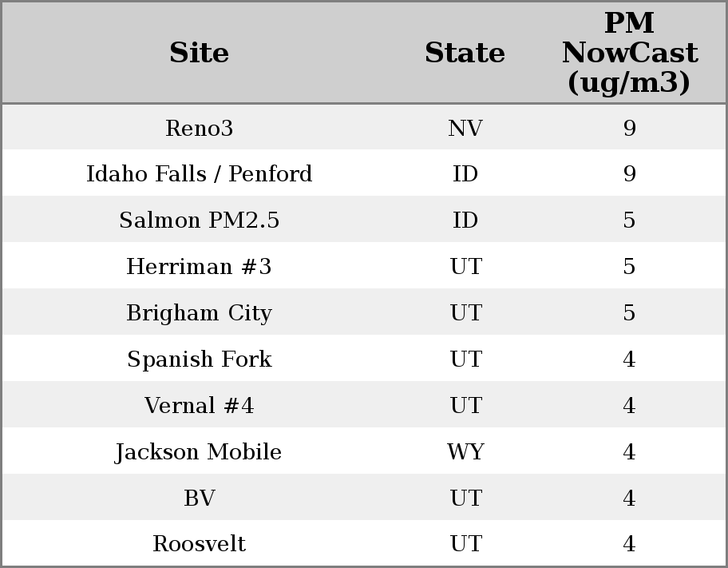Select the PM NowCast value for Reno3
728x568 pixels.
coord(629,129)
